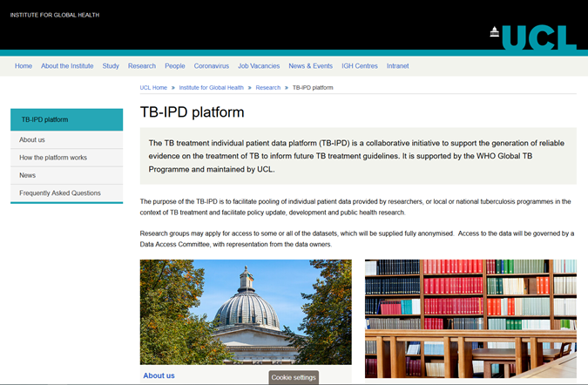The width and height of the screenshot is (588, 385).
Task: Open Research in the top navigation bar
Action: 142,66
